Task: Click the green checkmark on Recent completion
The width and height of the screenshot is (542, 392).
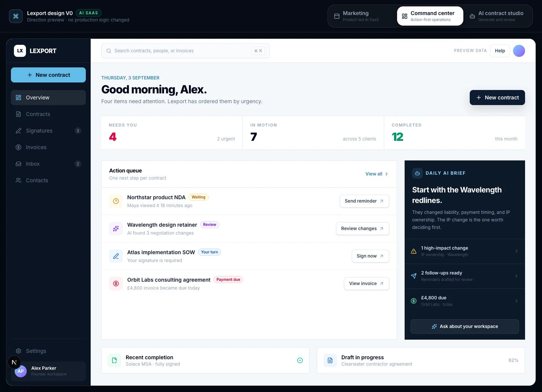Action: point(300,360)
